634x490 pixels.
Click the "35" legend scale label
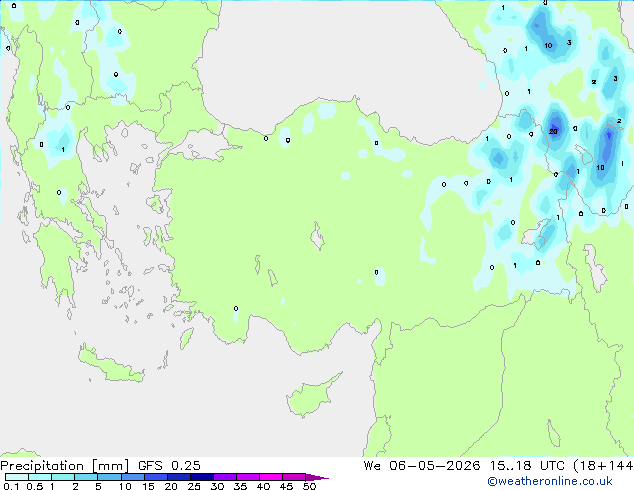[x=240, y=486]
